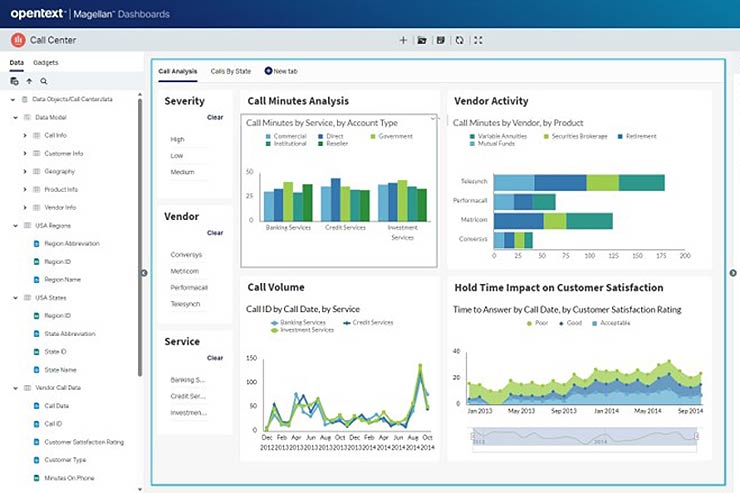Open the Gadgets tab in the left panel
The image size is (740, 493).
click(46, 63)
